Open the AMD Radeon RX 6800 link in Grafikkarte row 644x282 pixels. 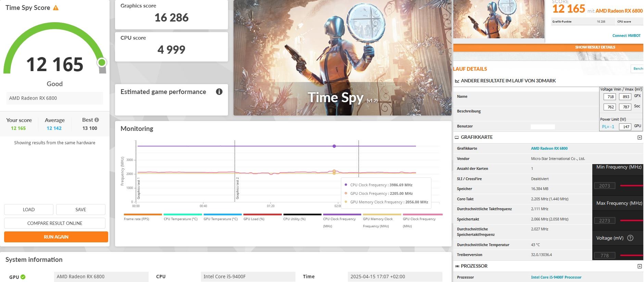(549, 148)
